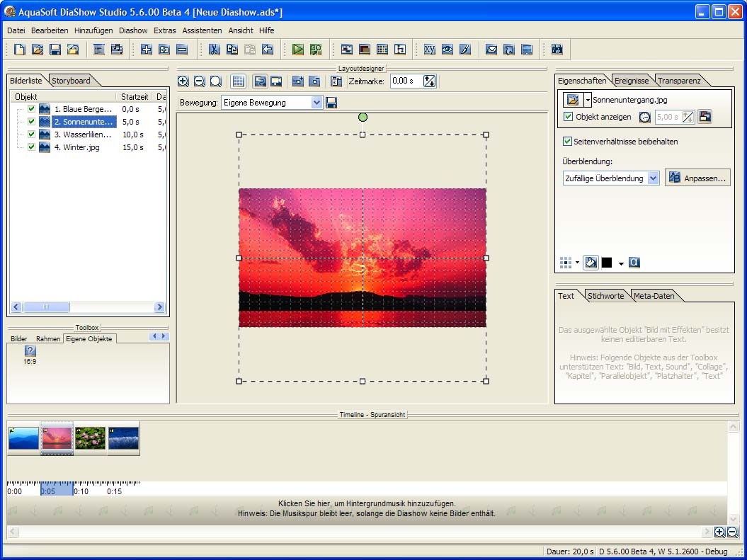The image size is (747, 560).
Task: Click the paint bucket fill icon
Action: point(590,263)
